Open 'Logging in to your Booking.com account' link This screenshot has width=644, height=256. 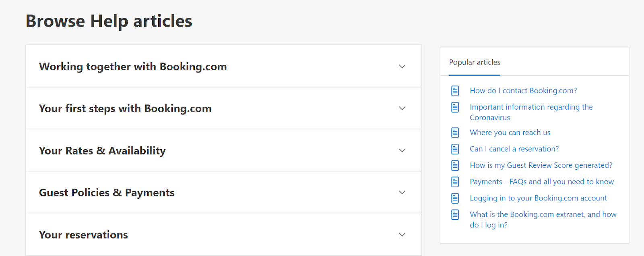(538, 198)
